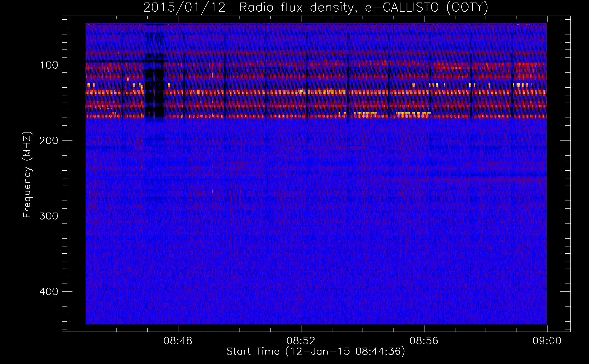Click the 09:00 time tick label
The height and width of the screenshot is (364, 589).
coord(547,341)
